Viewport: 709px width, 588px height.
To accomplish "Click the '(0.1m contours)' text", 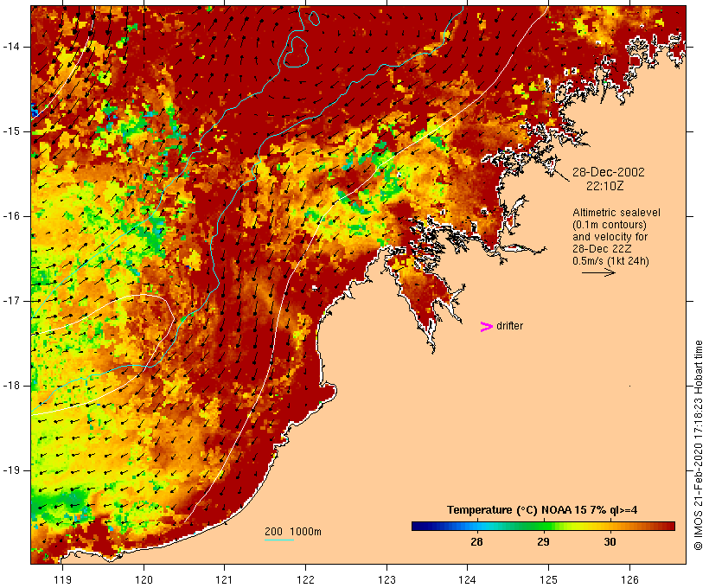I will point(609,224).
